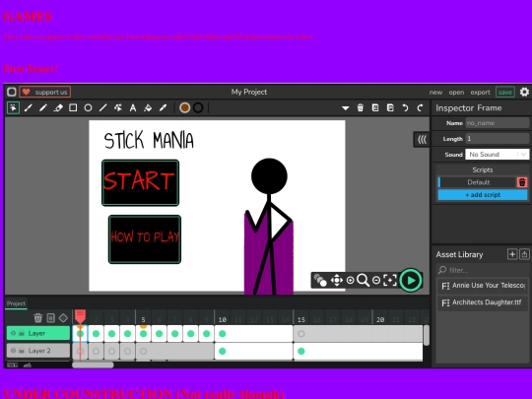Open the settings gear
This screenshot has width=532, height=399.
pos(524,92)
